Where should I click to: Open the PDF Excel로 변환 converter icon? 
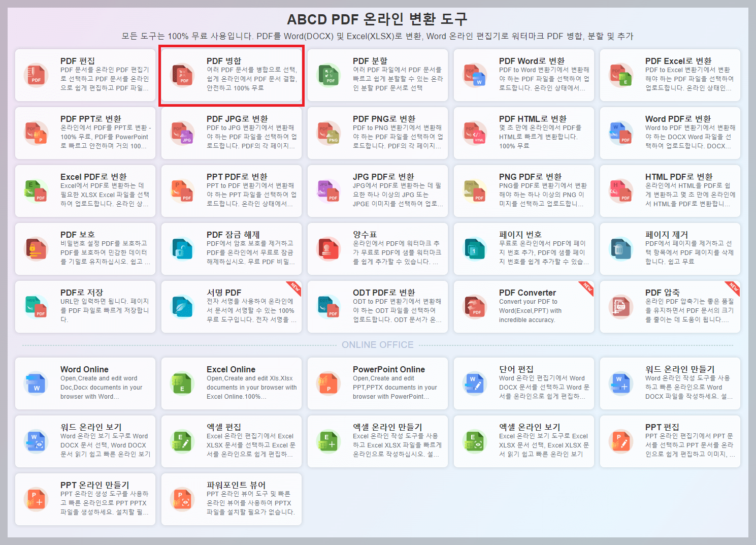pos(620,75)
